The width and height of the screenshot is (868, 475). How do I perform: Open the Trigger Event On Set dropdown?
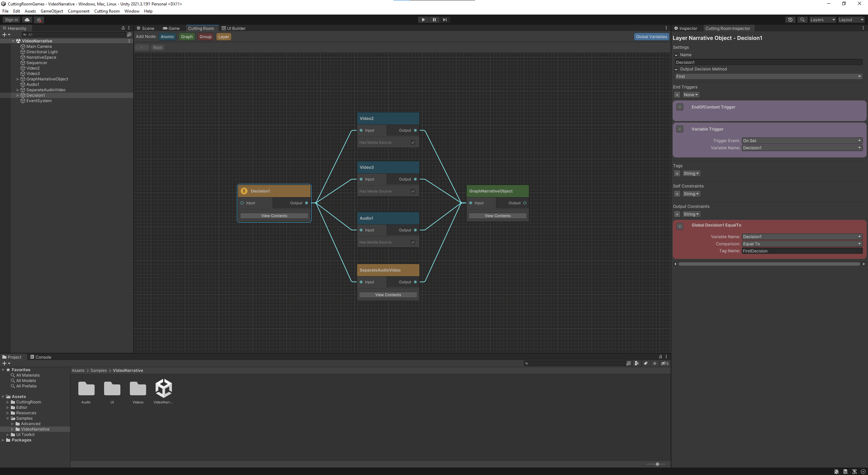(x=802, y=141)
